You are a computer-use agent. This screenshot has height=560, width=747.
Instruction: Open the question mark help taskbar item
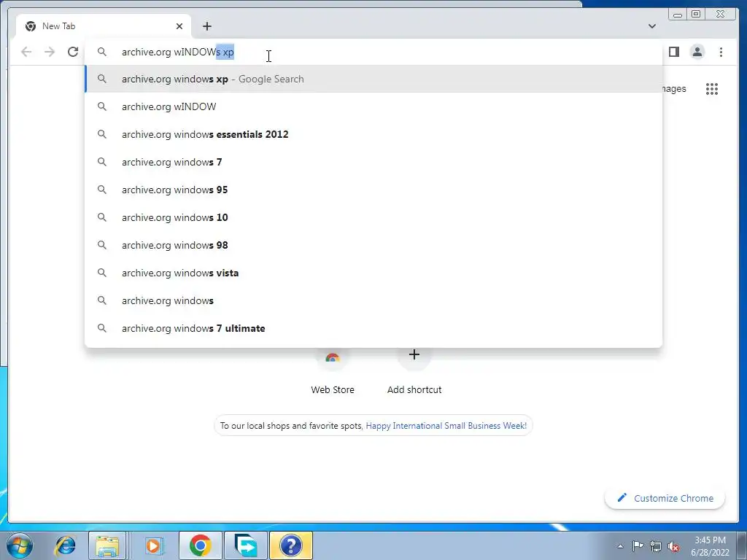[x=290, y=545]
